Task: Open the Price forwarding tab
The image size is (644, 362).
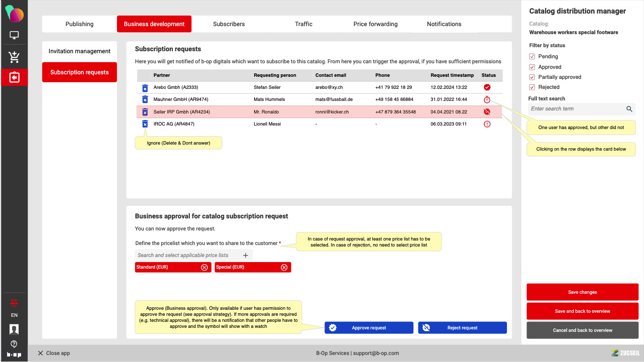Action: (375, 24)
